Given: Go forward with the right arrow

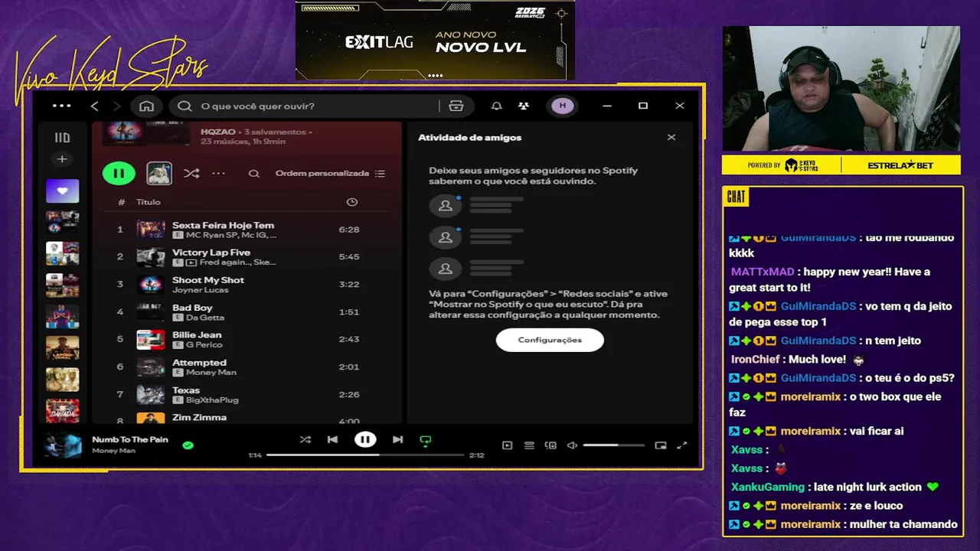Looking at the screenshot, I should point(116,106).
